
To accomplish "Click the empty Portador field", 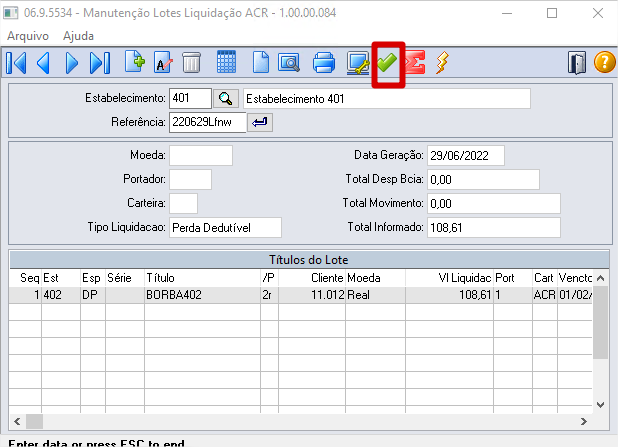I will (x=190, y=179).
